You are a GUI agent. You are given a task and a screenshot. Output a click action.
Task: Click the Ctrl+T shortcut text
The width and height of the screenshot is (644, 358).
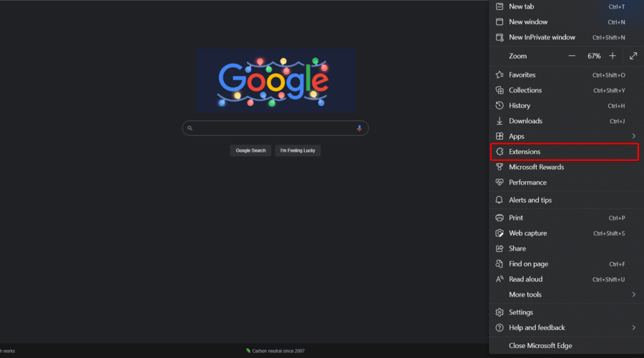(x=617, y=7)
